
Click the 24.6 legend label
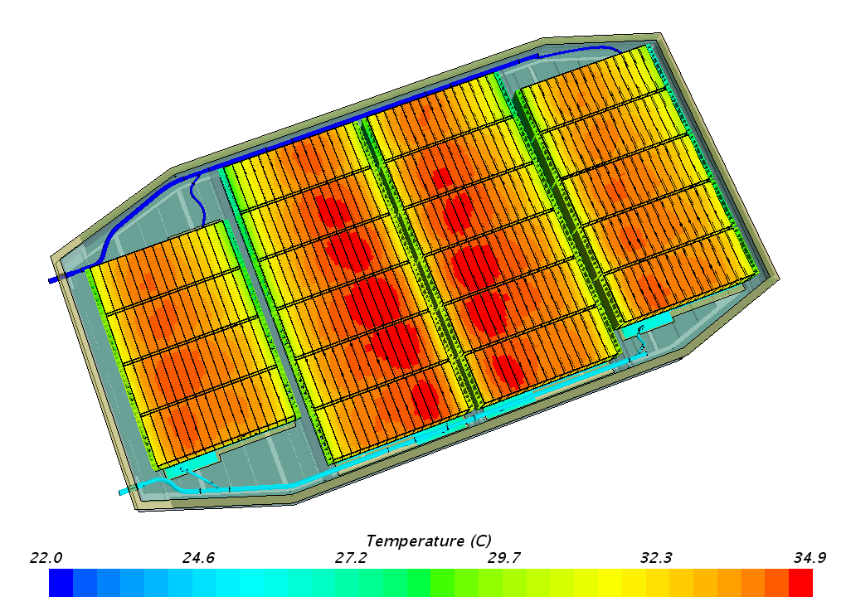click(198, 558)
